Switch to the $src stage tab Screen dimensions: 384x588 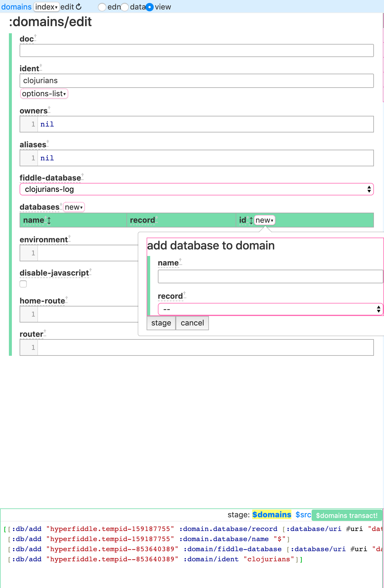coord(303,515)
